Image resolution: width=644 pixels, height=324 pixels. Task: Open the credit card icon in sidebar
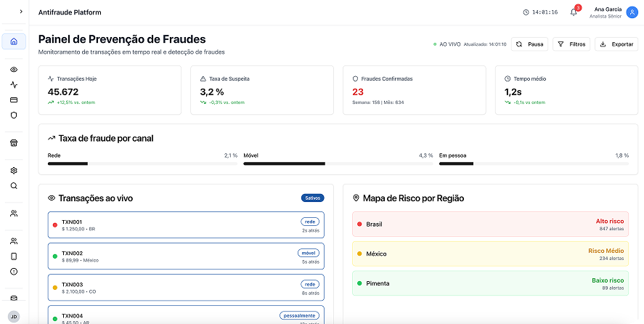(x=14, y=100)
